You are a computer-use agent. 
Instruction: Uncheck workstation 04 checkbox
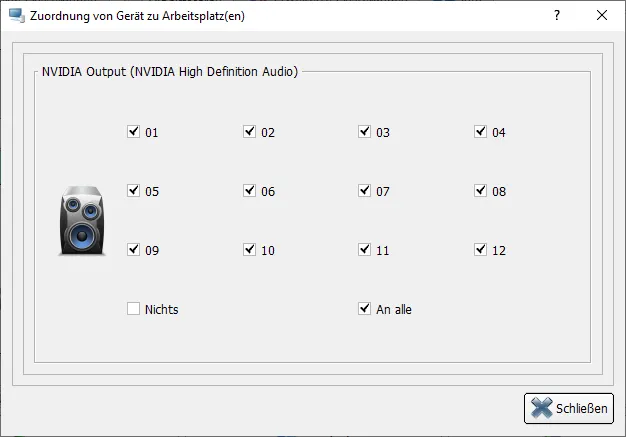point(480,132)
